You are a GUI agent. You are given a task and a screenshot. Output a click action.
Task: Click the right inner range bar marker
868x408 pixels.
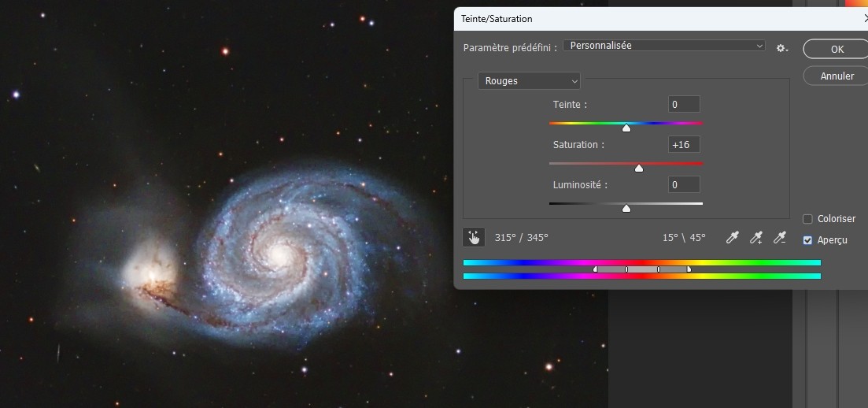pyautogui.click(x=658, y=269)
